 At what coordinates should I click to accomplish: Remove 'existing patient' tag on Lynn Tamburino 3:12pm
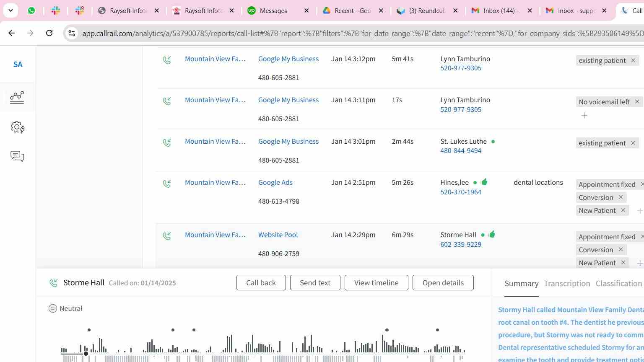pos(633,60)
